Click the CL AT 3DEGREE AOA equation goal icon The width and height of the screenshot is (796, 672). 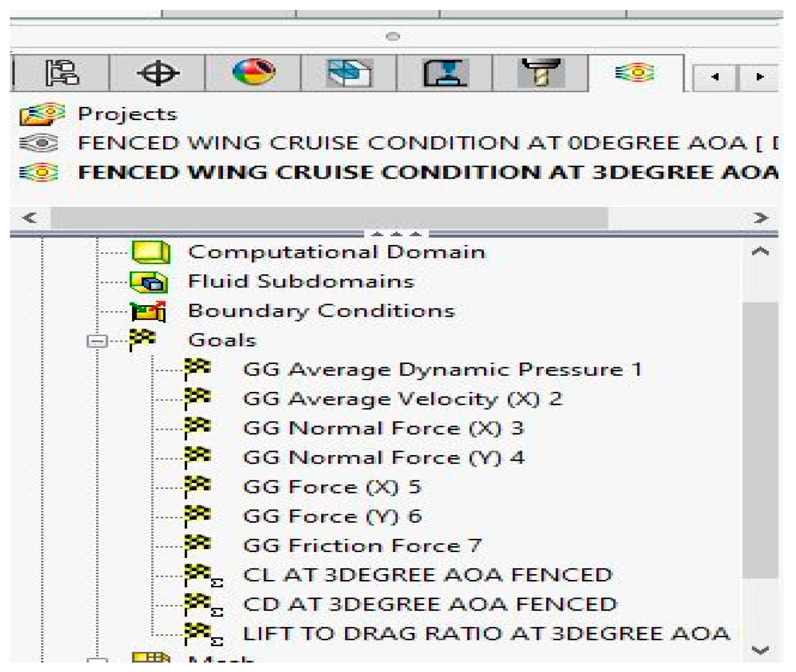(202, 575)
